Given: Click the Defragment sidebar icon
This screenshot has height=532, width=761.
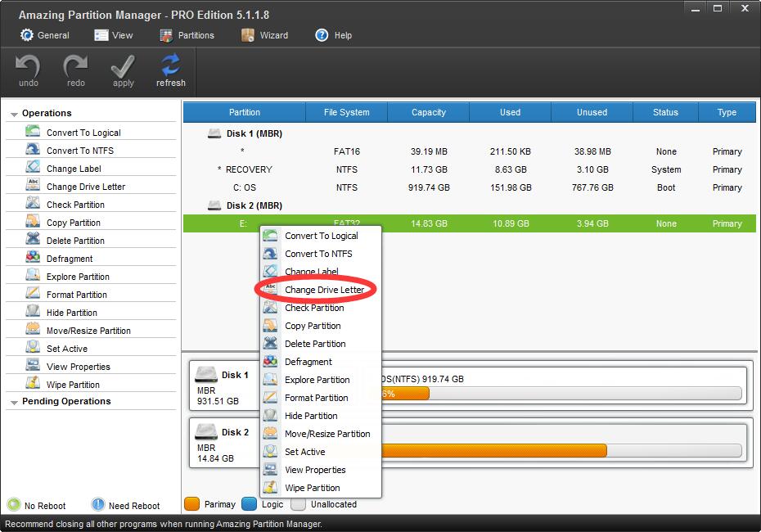Looking at the screenshot, I should click(x=33, y=257).
